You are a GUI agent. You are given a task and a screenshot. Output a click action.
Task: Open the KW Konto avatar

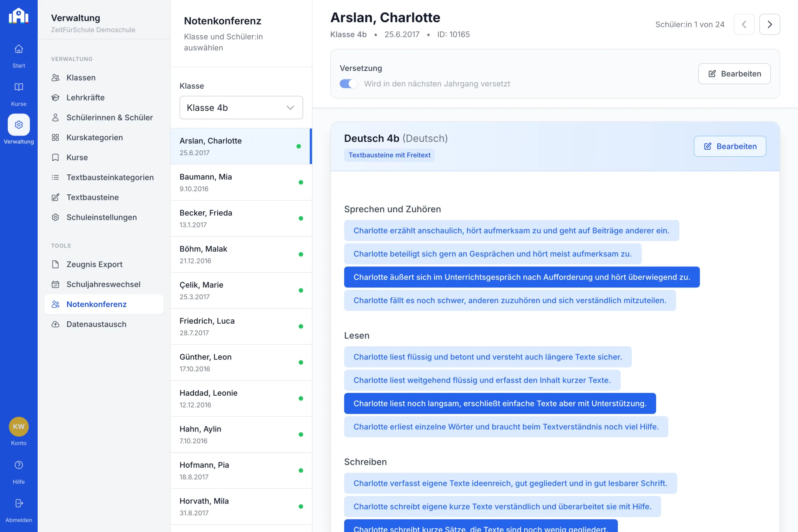coord(18,426)
